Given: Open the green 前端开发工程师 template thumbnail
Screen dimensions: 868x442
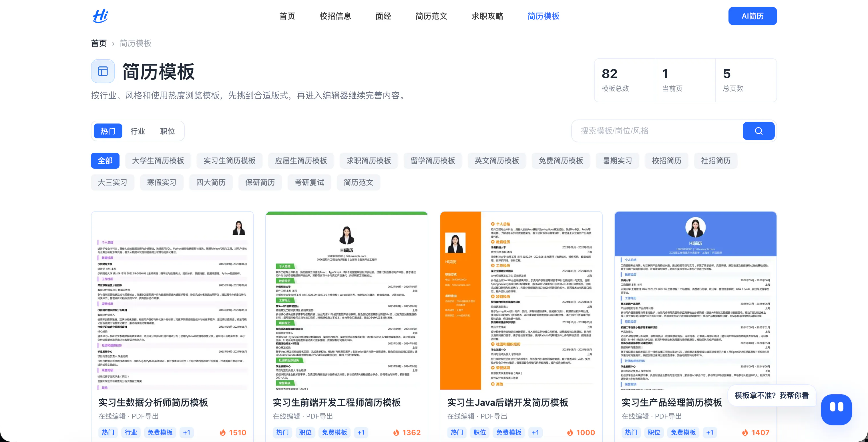Looking at the screenshot, I should point(347,300).
